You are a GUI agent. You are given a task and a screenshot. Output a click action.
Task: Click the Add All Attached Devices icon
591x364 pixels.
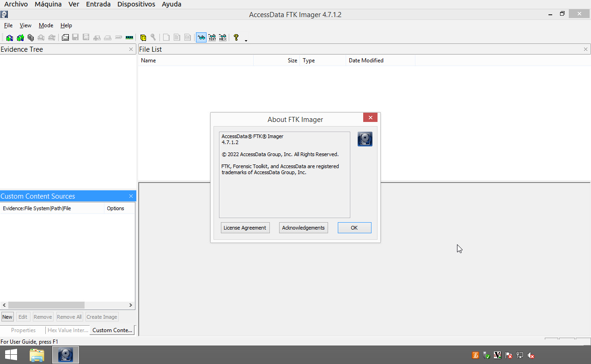pos(20,38)
